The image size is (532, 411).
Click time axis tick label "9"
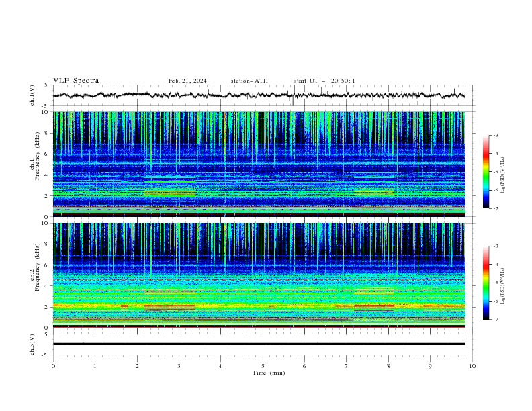coord(430,366)
